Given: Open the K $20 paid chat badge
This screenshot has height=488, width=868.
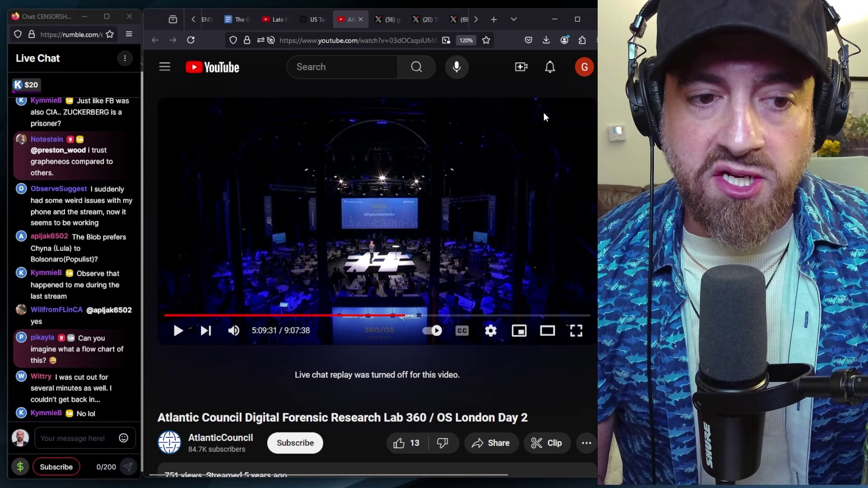Looking at the screenshot, I should coord(26,85).
